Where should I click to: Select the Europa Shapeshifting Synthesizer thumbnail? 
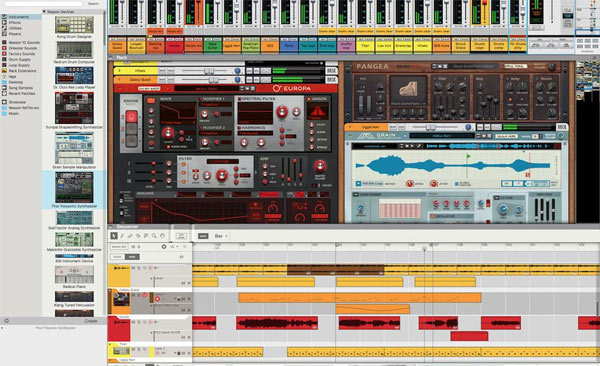[74, 108]
